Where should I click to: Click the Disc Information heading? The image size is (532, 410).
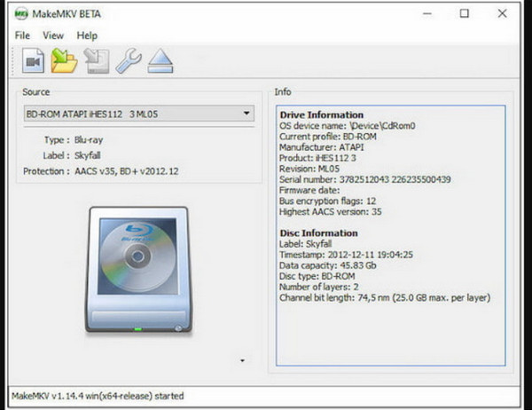click(318, 233)
